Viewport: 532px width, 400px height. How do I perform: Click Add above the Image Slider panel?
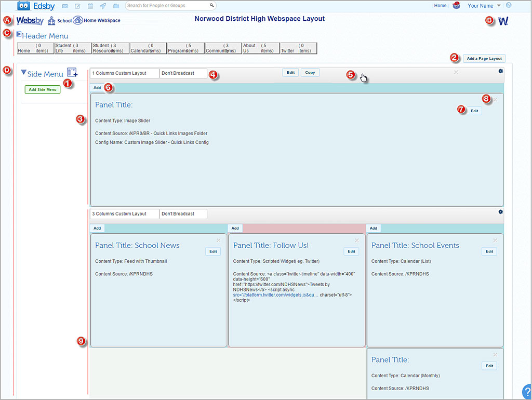(97, 87)
